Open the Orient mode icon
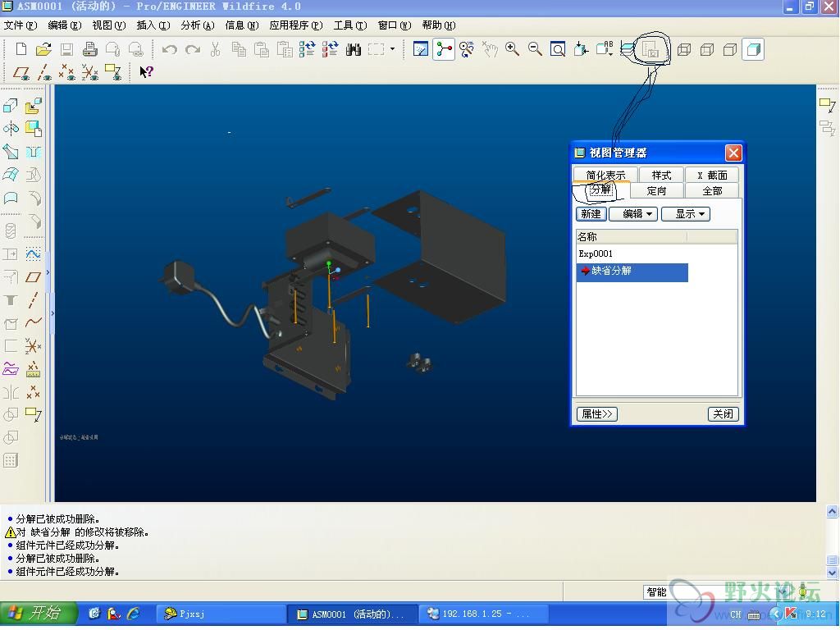This screenshot has height=630, width=840. (x=467, y=50)
